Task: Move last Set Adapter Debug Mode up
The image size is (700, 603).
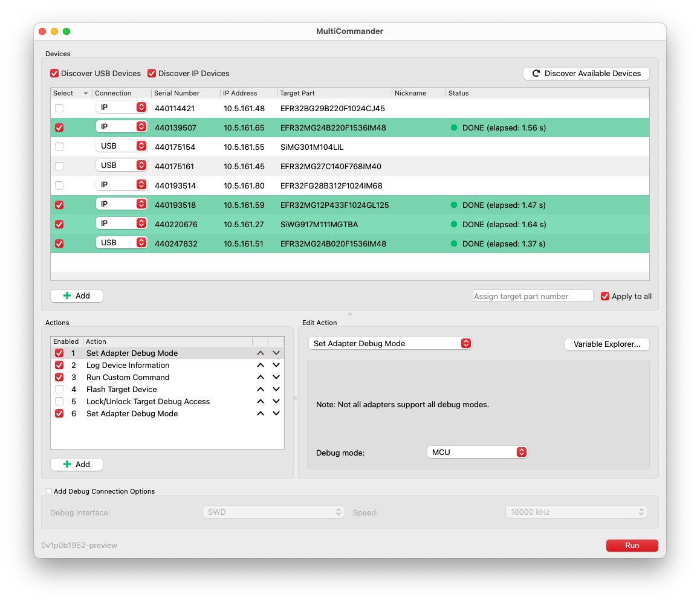Action: pyautogui.click(x=260, y=414)
